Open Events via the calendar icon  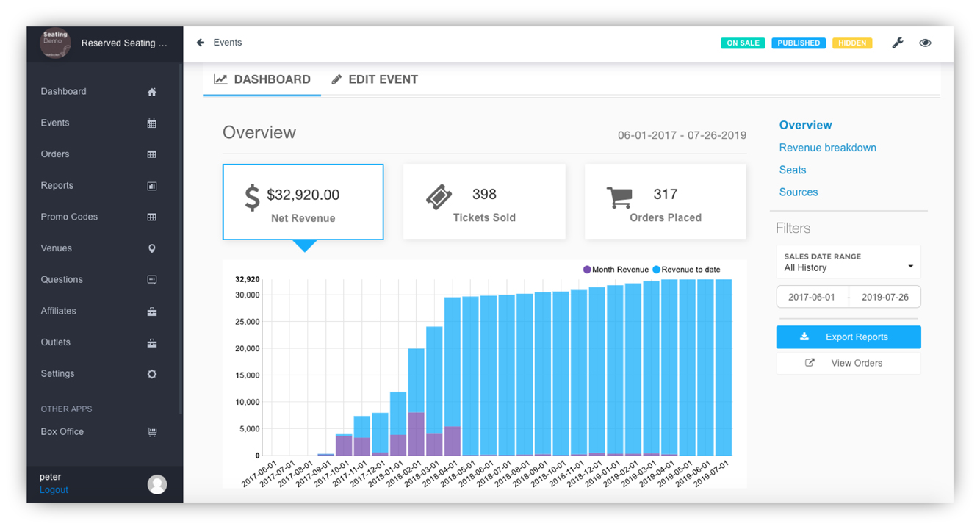[151, 123]
